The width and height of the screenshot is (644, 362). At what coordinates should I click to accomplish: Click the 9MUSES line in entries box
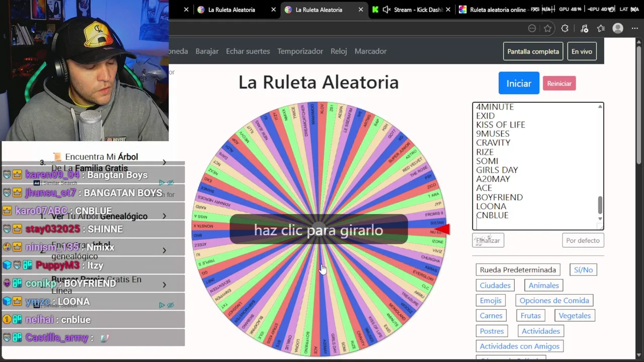[493, 134]
